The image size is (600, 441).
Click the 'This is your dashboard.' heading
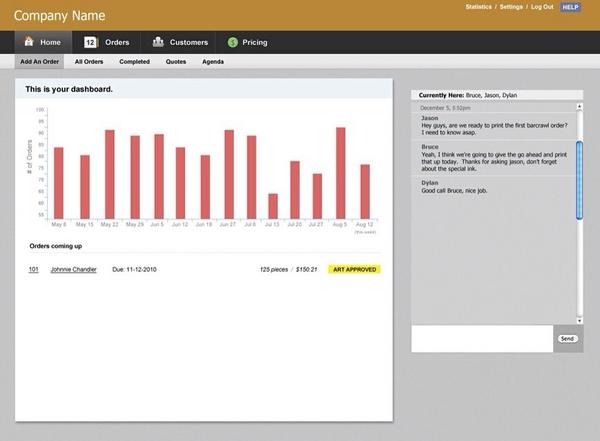pyautogui.click(x=69, y=89)
